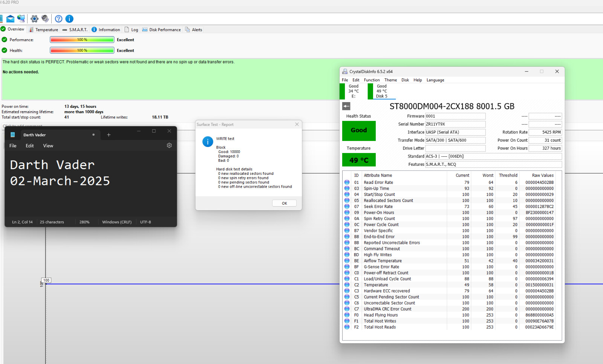Open the 280% zoom level in Notepad status bar
Screen dimensions: 603x364
84,222
